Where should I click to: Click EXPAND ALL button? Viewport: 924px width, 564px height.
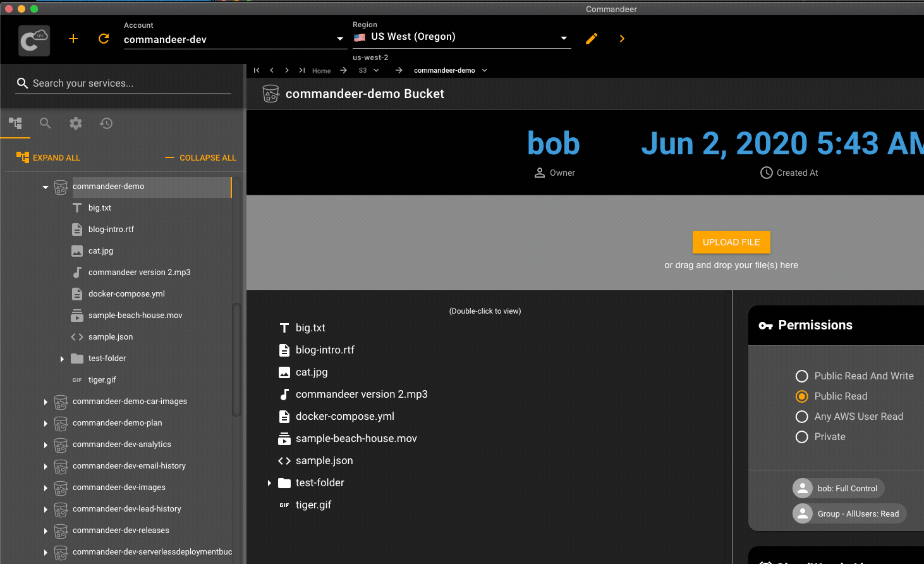(x=48, y=157)
